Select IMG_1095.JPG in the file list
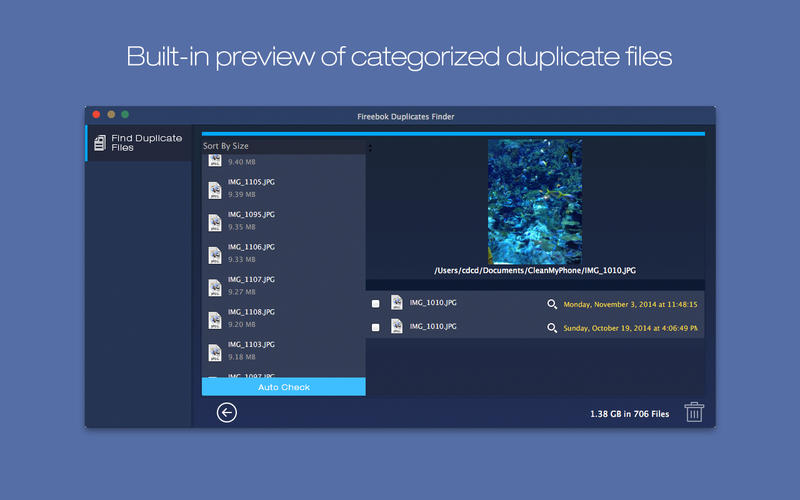This screenshot has height=500, width=800. tap(251, 214)
